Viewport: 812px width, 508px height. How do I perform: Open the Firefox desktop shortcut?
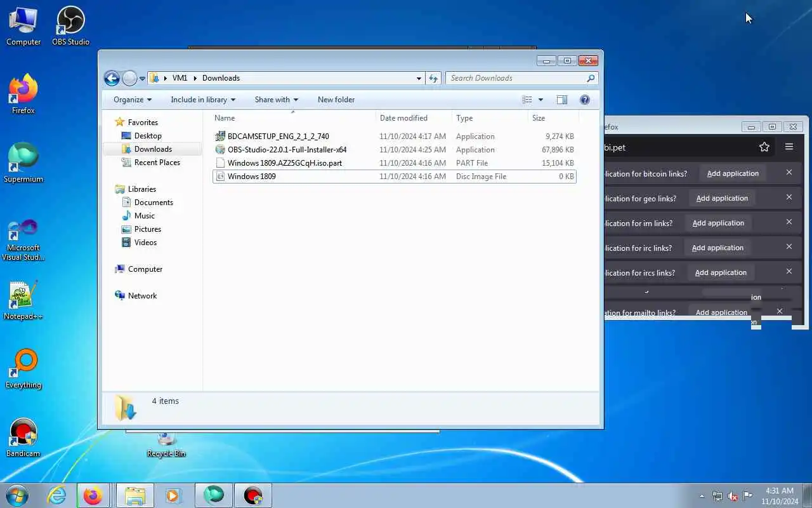click(x=23, y=95)
